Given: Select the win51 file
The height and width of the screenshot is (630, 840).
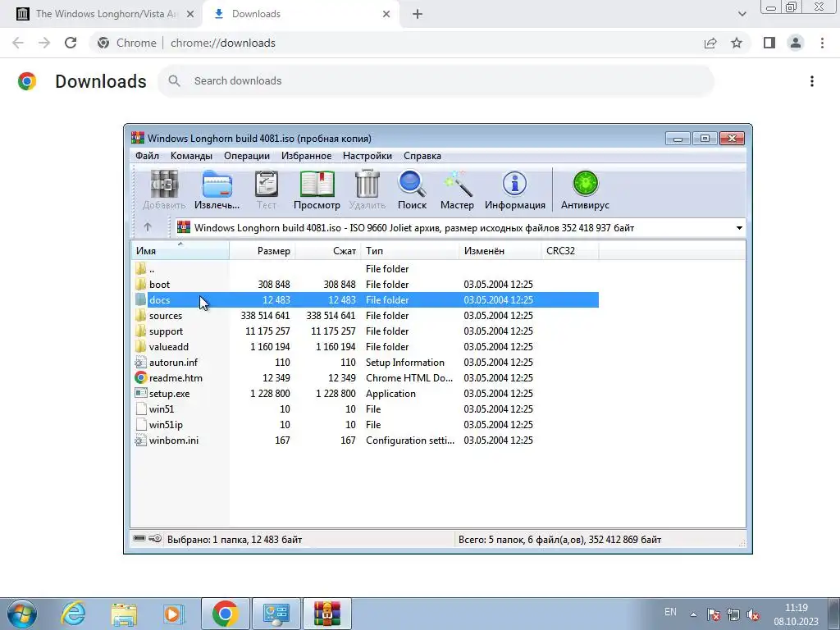Looking at the screenshot, I should click(365, 409).
